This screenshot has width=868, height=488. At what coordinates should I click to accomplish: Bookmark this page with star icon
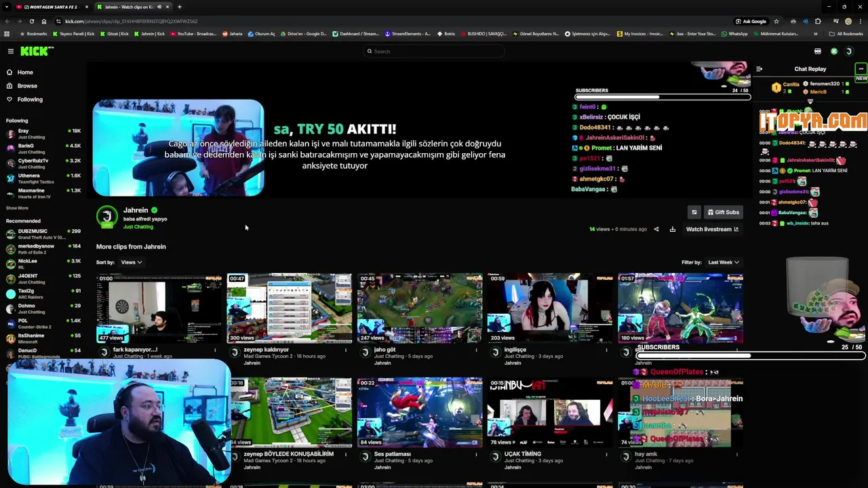776,21
